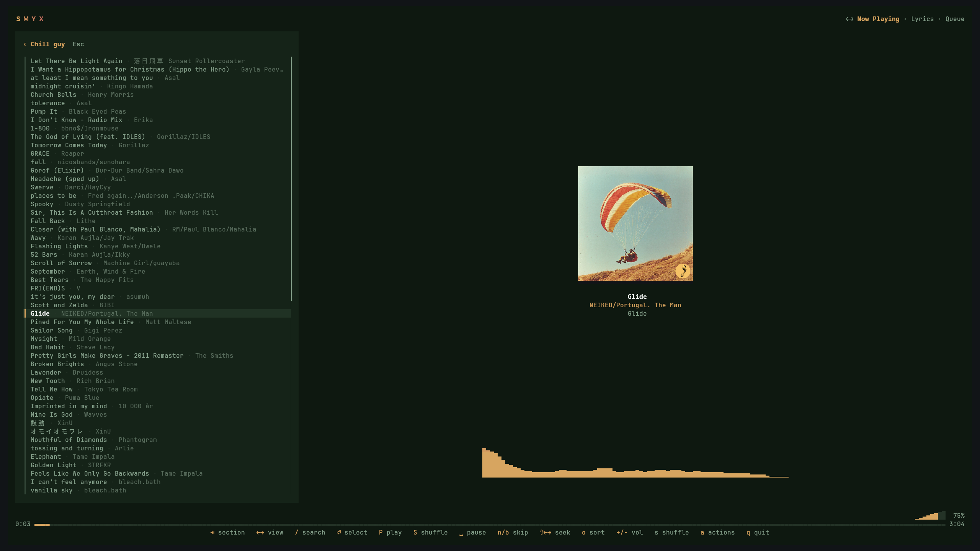Click the section tab-key icon in footer
The width and height of the screenshot is (980, 551).
coord(212,533)
